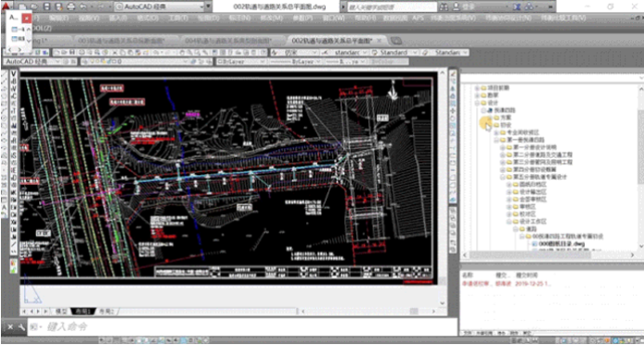Close the 002轨道与道路关系总平面图 drawing tab
The height and width of the screenshot is (345, 644).
(x=380, y=40)
